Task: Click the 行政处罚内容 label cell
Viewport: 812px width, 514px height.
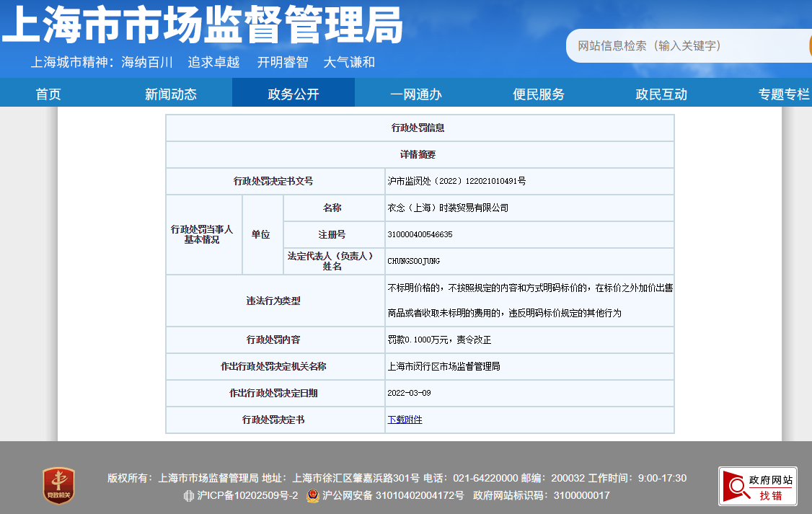Action: point(275,340)
